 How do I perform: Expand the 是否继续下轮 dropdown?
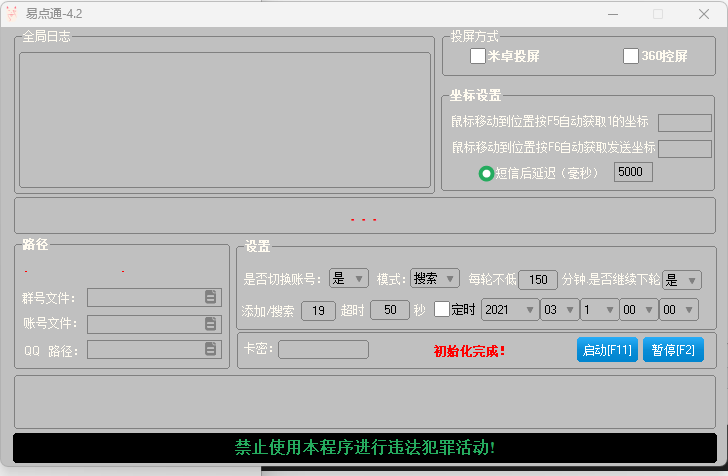click(681, 280)
